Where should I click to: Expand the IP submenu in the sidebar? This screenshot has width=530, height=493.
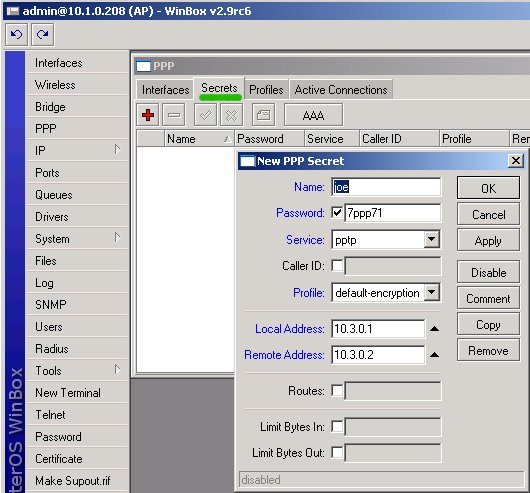tap(117, 149)
